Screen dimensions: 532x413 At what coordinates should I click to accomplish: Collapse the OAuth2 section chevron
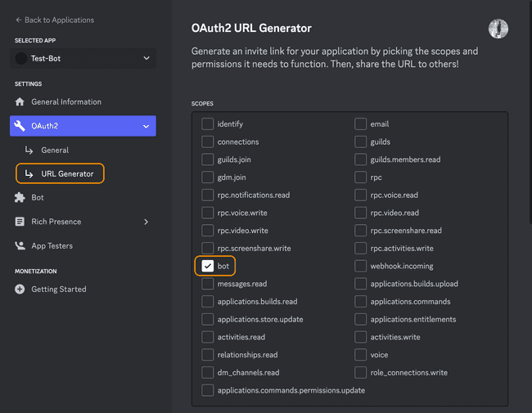point(147,126)
